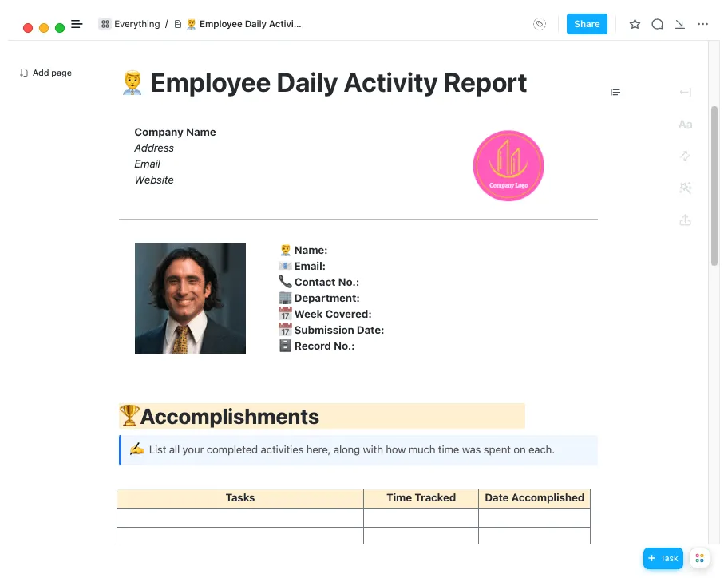Image resolution: width=728 pixels, height=586 pixels.
Task: Click the export/share arrow icon in right sidebar
Action: pyautogui.click(x=685, y=220)
